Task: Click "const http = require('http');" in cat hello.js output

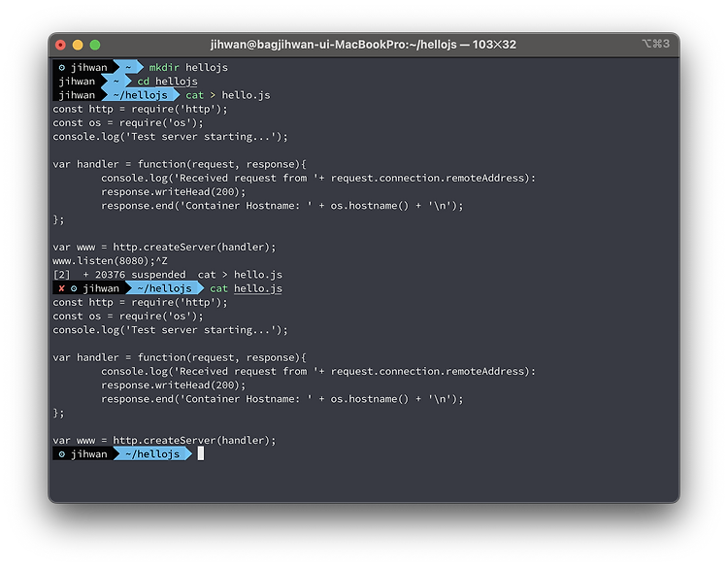Action: (x=140, y=303)
